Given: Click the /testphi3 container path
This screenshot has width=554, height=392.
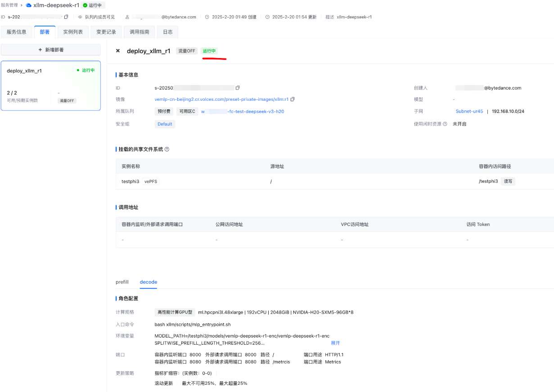Looking at the screenshot, I should [x=488, y=181].
